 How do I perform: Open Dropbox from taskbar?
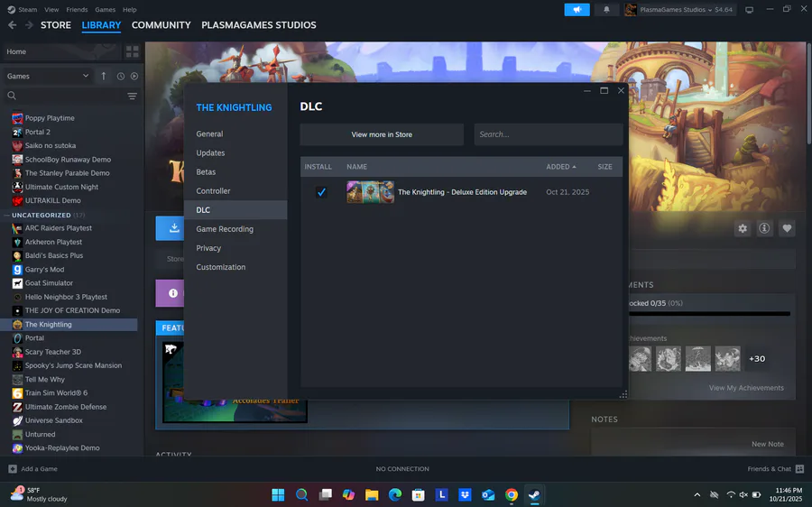pos(465,494)
